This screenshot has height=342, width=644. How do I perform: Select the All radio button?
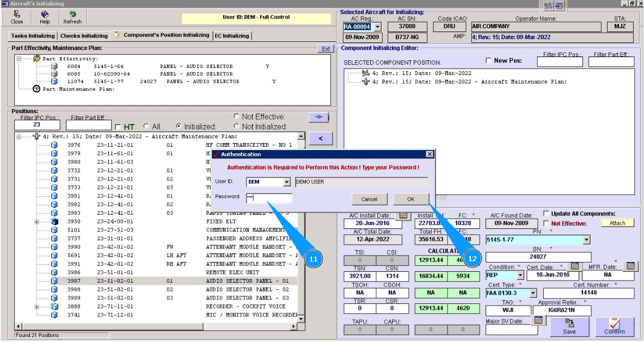pos(146,126)
